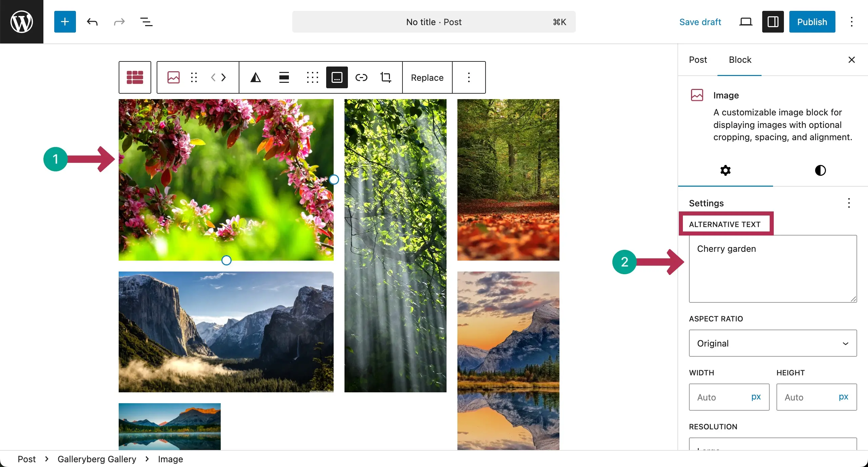Open the Aspect Ratio dropdown showing Original
The width and height of the screenshot is (868, 467).
(772, 343)
